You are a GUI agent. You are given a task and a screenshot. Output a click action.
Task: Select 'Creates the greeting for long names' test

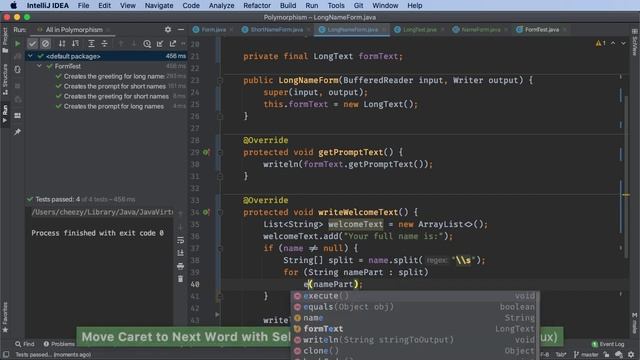[114, 76]
